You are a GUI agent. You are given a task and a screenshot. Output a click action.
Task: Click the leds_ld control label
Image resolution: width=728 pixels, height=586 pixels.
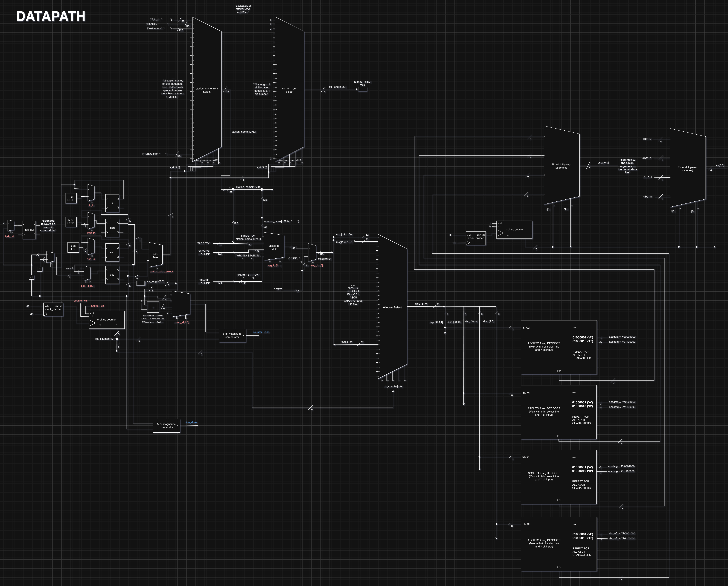(x=9, y=236)
